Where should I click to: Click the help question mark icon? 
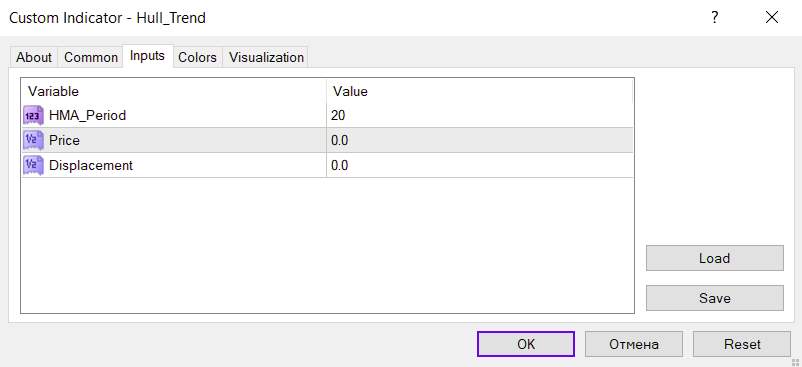pyautogui.click(x=715, y=18)
